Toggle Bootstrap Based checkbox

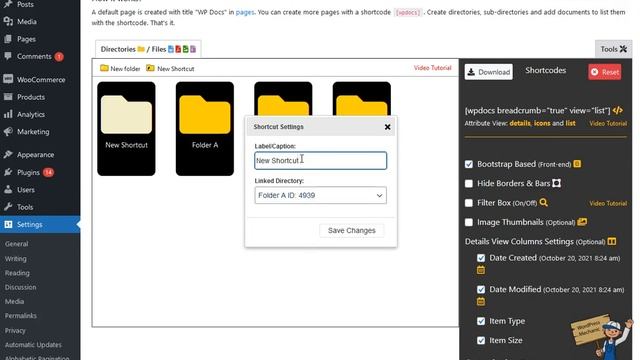tap(469, 164)
